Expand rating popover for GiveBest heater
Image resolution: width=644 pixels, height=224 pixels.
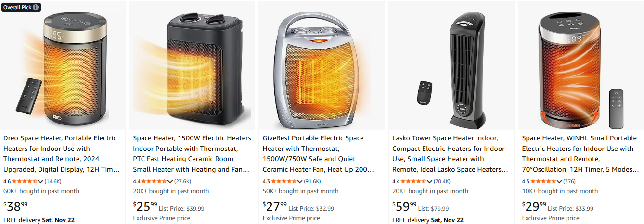[300, 182]
